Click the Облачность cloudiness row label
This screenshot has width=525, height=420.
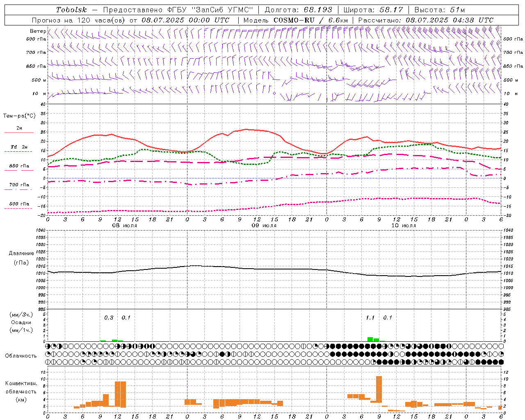21,356
